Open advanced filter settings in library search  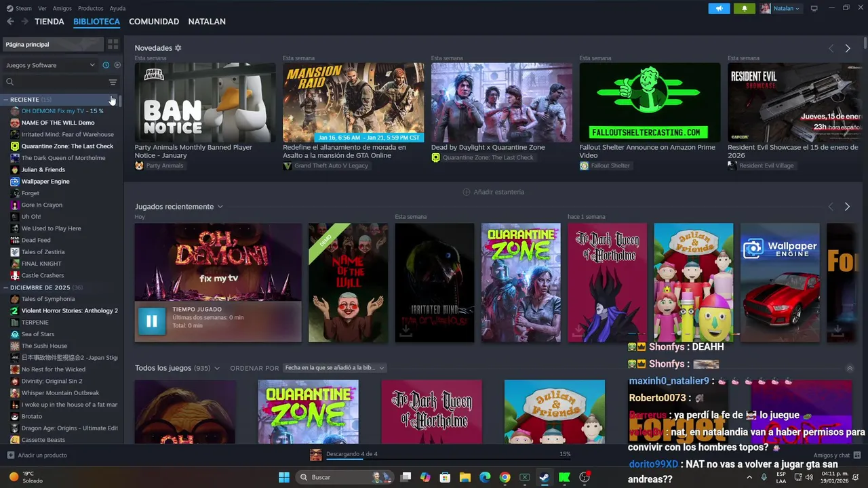click(113, 82)
